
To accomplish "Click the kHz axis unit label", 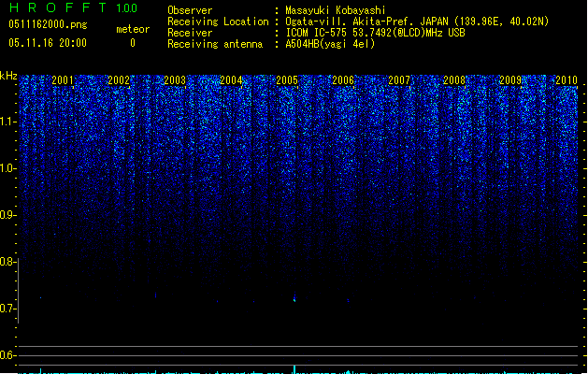I will click(x=8, y=76).
